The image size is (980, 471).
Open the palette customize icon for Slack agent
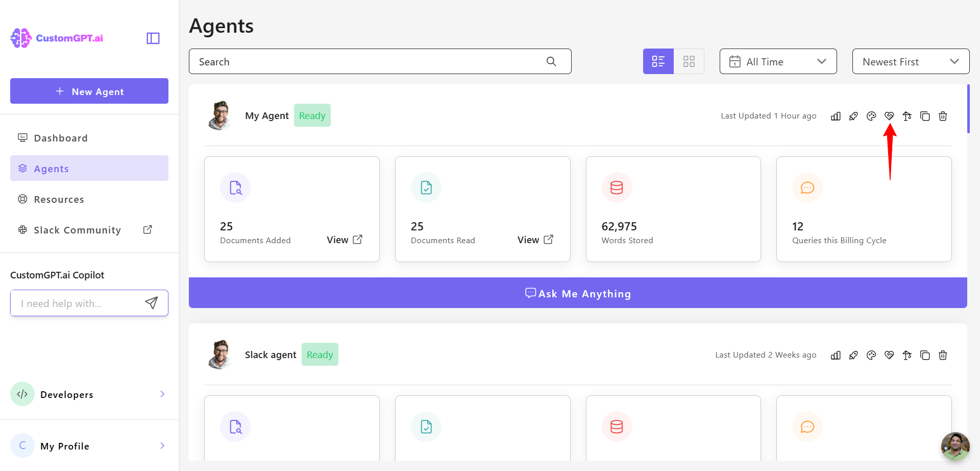point(871,355)
